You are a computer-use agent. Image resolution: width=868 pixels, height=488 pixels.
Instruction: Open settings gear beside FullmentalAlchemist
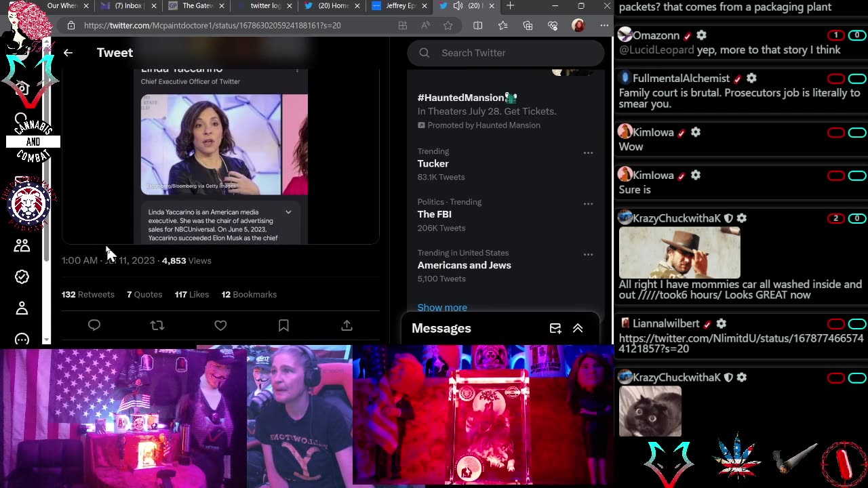pos(751,78)
